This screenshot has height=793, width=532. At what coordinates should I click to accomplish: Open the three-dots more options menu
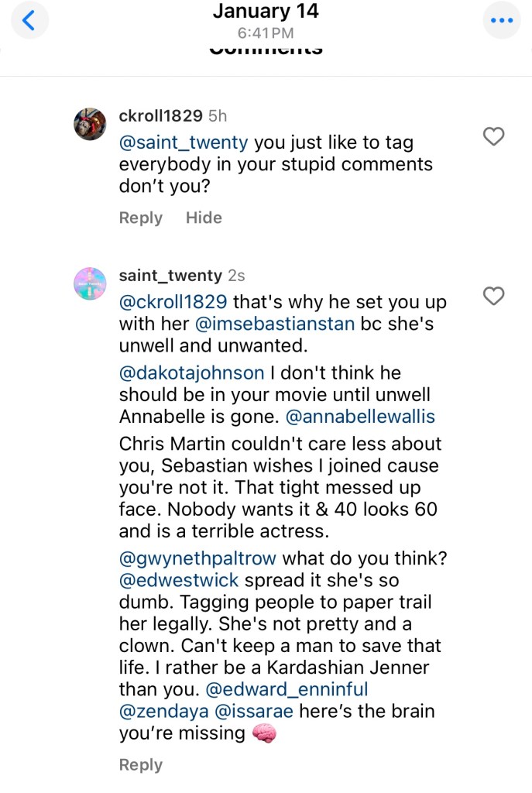pyautogui.click(x=501, y=21)
